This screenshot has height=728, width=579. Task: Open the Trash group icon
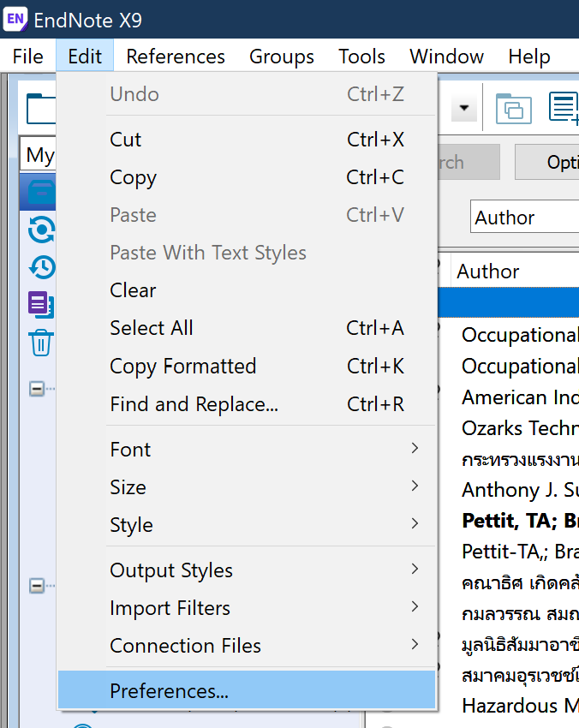41,343
